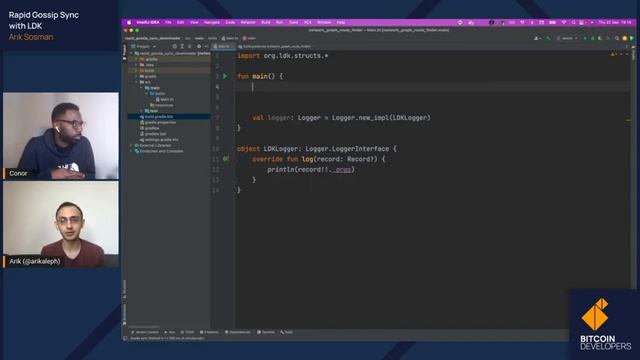Screen dimensions: 640x360
Task: Click the Expand All icon in Project panel
Action: (x=182, y=47)
